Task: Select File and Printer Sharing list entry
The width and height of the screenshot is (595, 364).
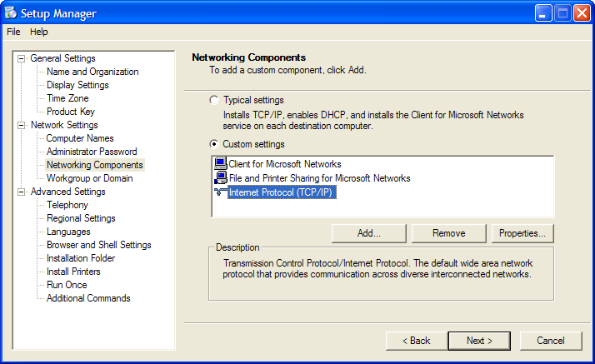Action: (319, 178)
